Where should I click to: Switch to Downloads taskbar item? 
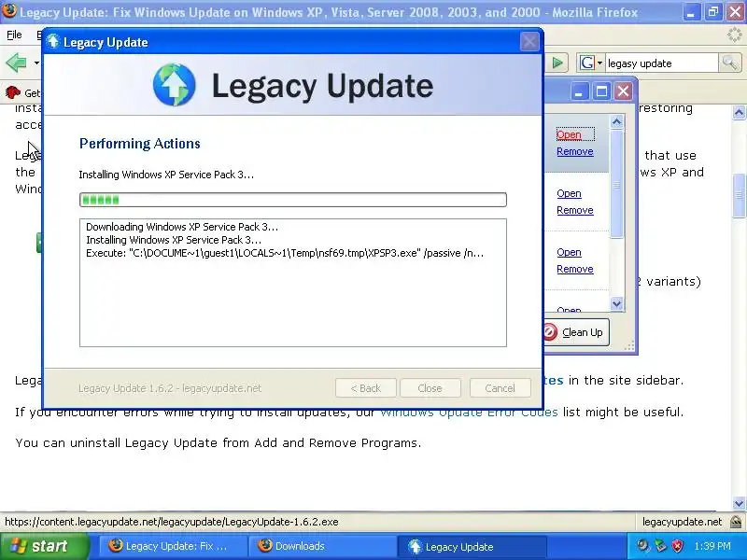pos(323,546)
